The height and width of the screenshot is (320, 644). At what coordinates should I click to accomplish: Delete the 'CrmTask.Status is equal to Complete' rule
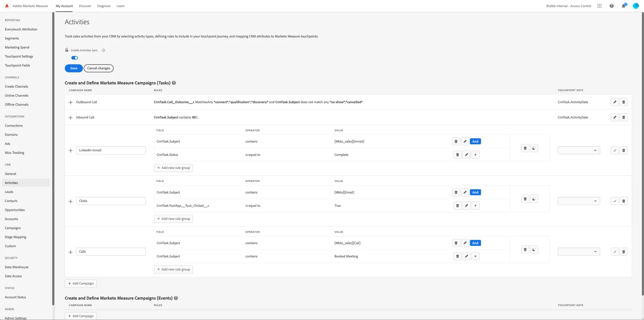(458, 155)
